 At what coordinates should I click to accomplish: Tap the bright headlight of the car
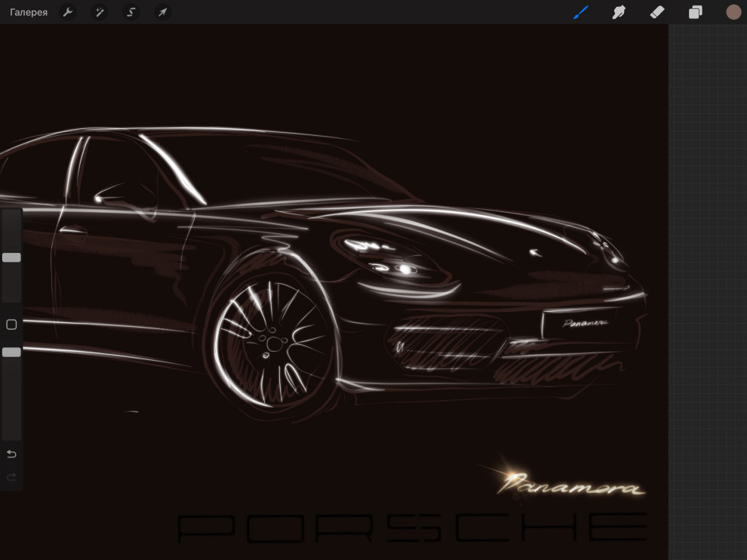tap(405, 269)
